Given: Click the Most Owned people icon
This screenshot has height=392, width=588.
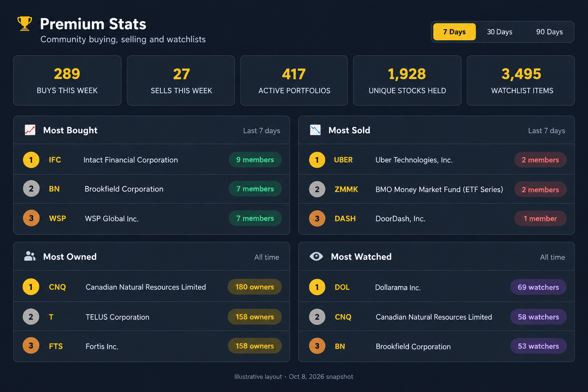Looking at the screenshot, I should [30, 256].
